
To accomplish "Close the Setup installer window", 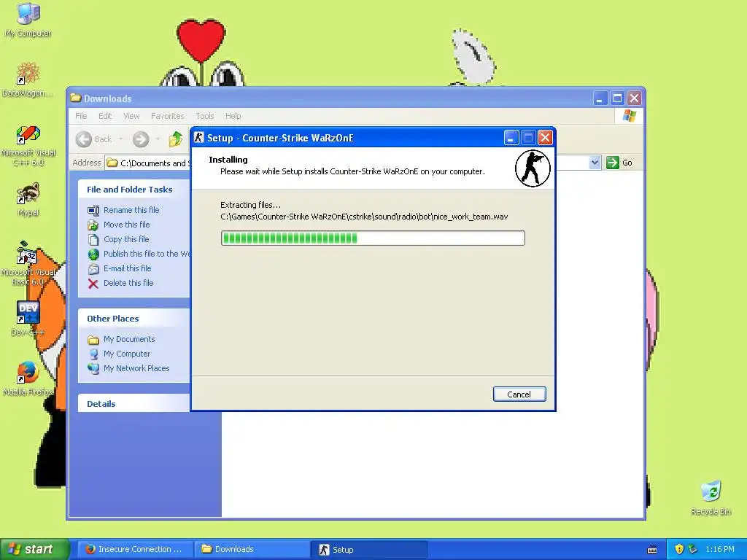I will [545, 138].
